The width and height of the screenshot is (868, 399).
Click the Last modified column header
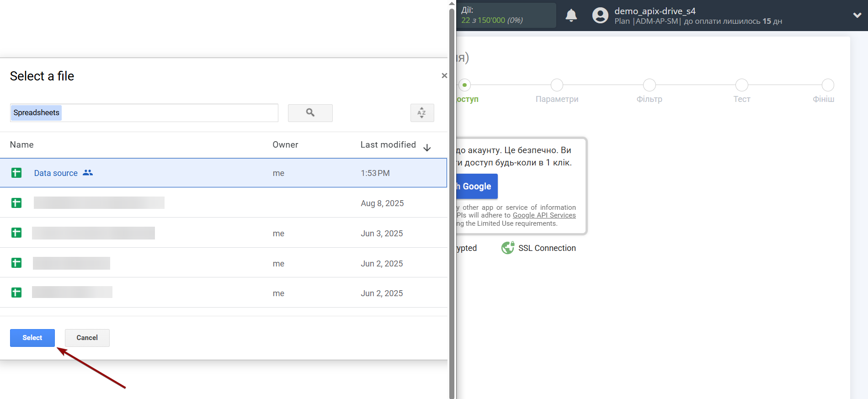click(x=388, y=144)
